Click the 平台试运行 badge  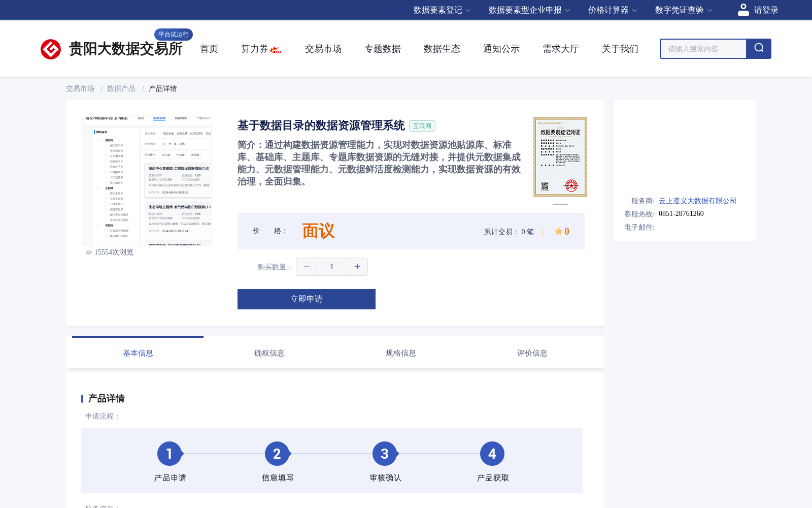174,35
